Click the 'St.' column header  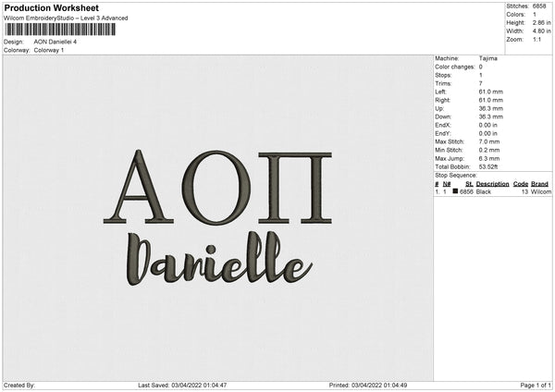coord(469,184)
